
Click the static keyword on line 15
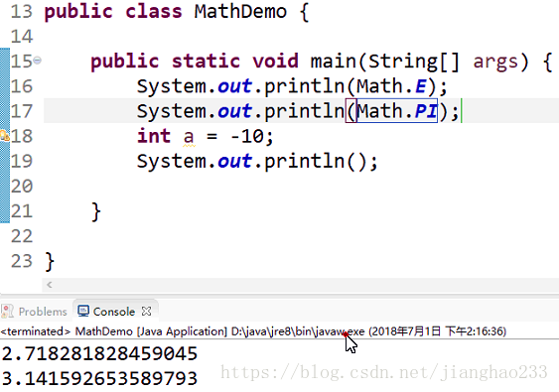click(x=207, y=62)
